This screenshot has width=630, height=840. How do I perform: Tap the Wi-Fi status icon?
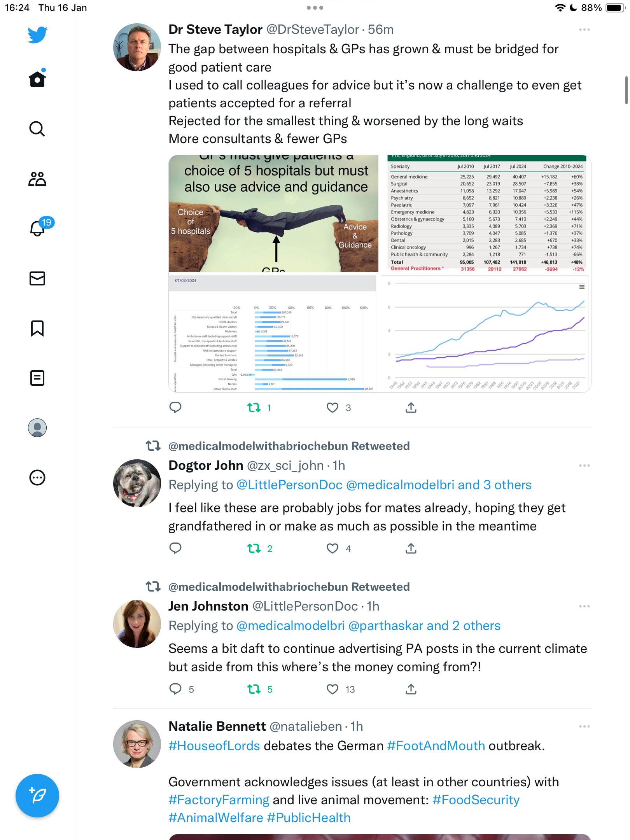coord(560,8)
